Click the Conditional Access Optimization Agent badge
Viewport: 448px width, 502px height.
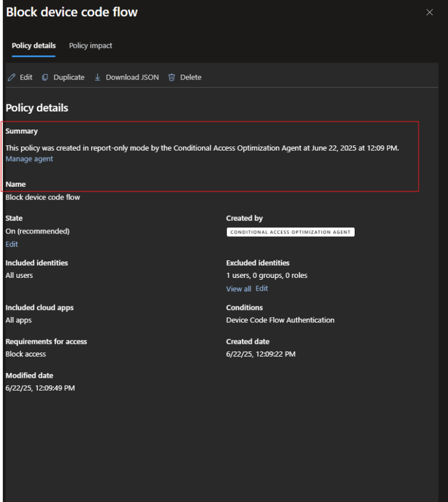click(290, 232)
